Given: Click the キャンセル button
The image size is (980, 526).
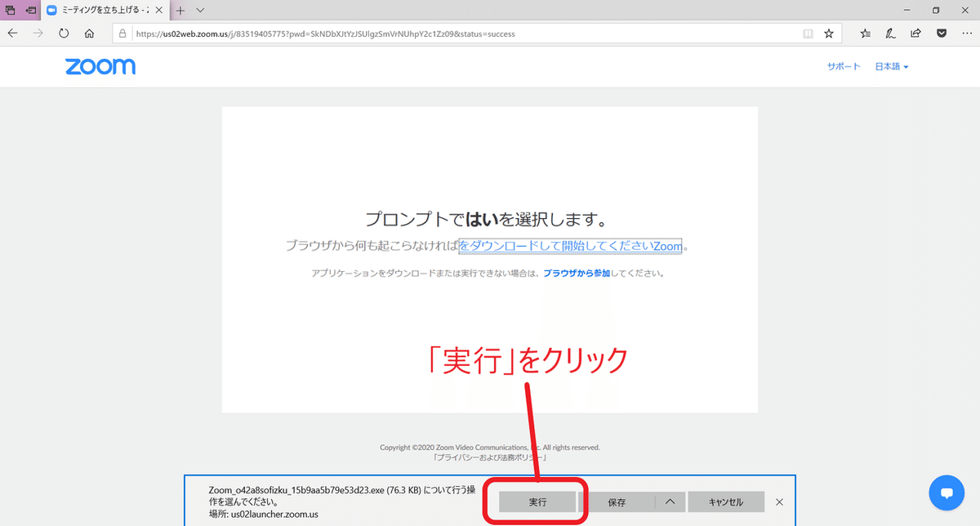Looking at the screenshot, I should click(x=726, y=502).
